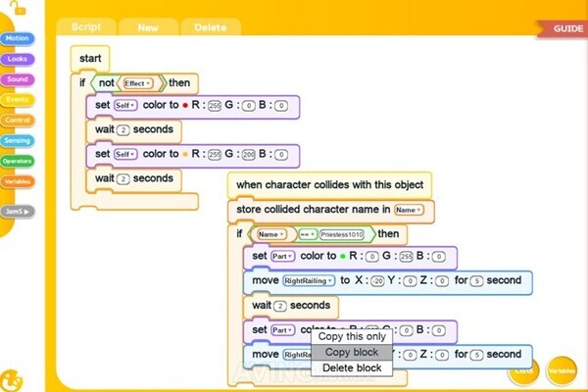The height and width of the screenshot is (392, 588).
Task: Click the round logo icon bottom-left
Action: tap(11, 378)
